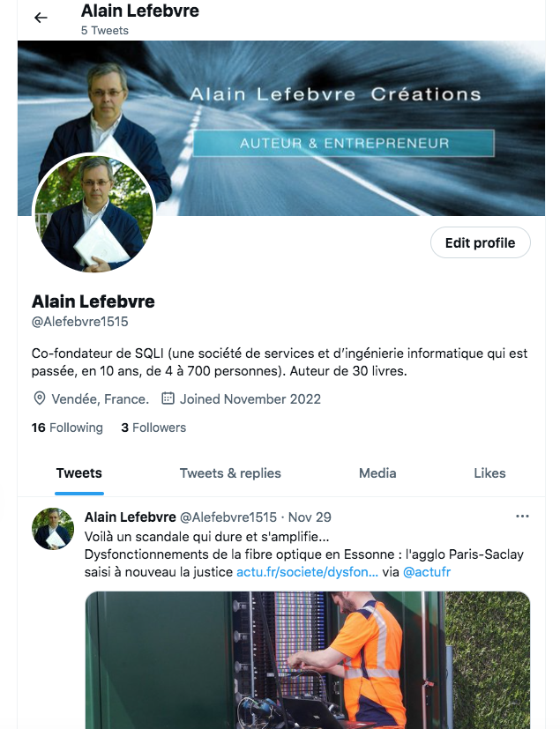Open the circular profile picture
This screenshot has height=729, width=560.
coord(94,212)
